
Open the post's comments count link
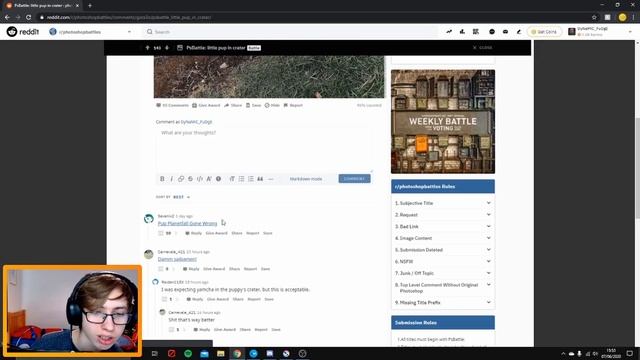(x=172, y=105)
